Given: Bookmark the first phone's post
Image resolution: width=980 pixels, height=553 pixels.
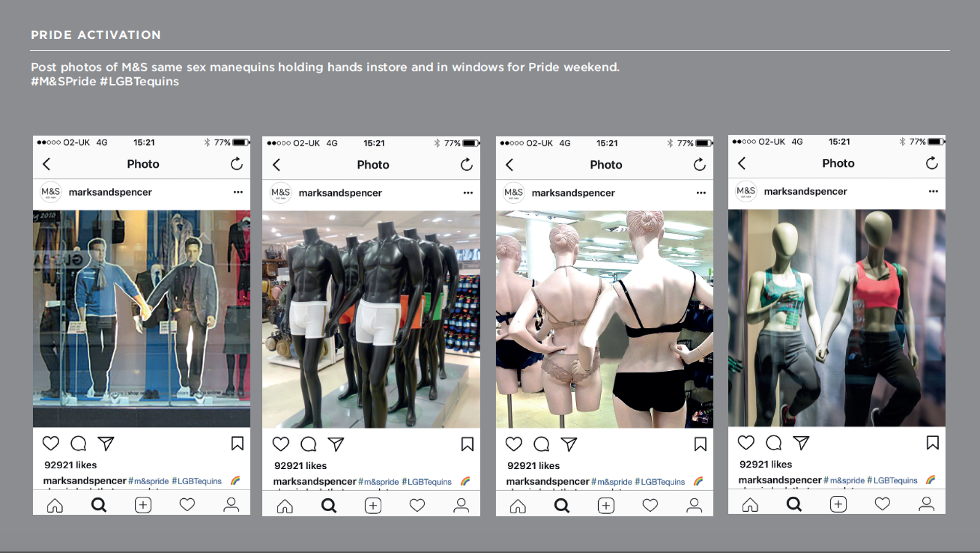Looking at the screenshot, I should click(x=237, y=443).
